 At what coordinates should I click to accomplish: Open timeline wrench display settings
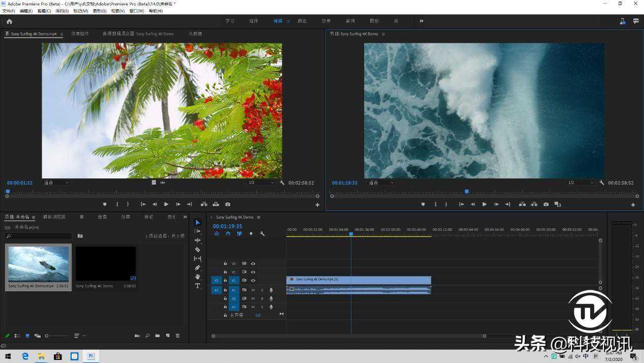(x=262, y=234)
